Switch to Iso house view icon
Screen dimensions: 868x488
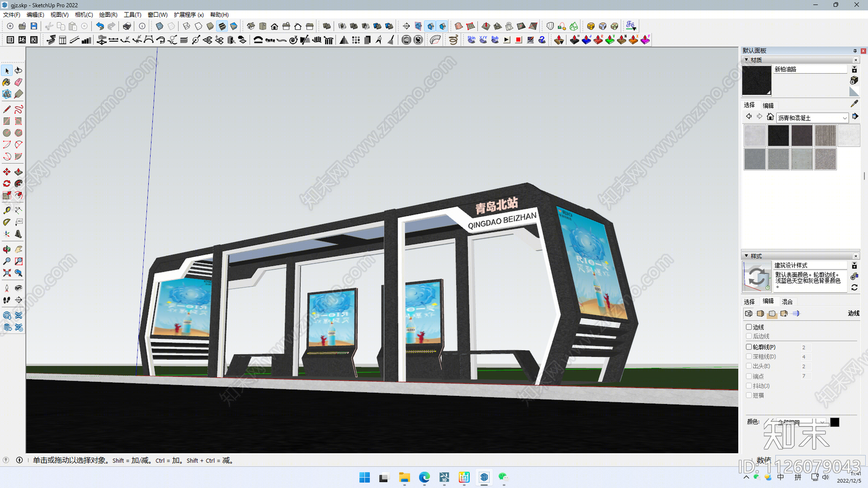coord(251,26)
